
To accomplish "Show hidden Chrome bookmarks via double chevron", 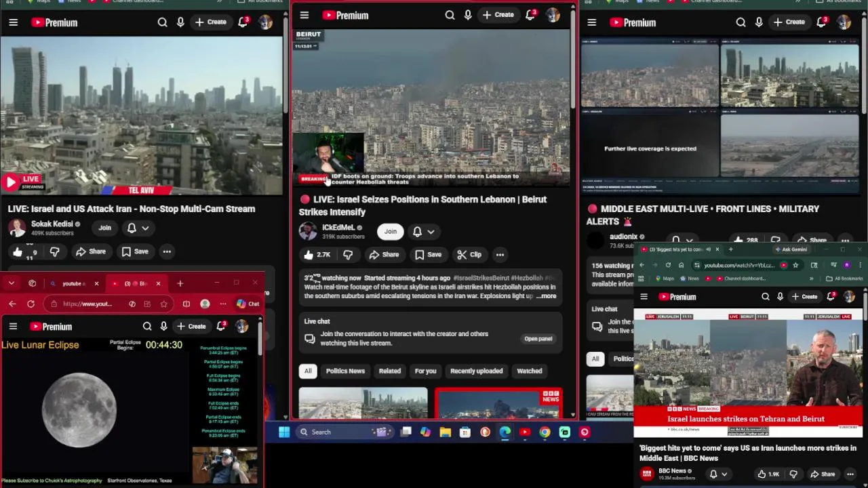I will point(811,279).
